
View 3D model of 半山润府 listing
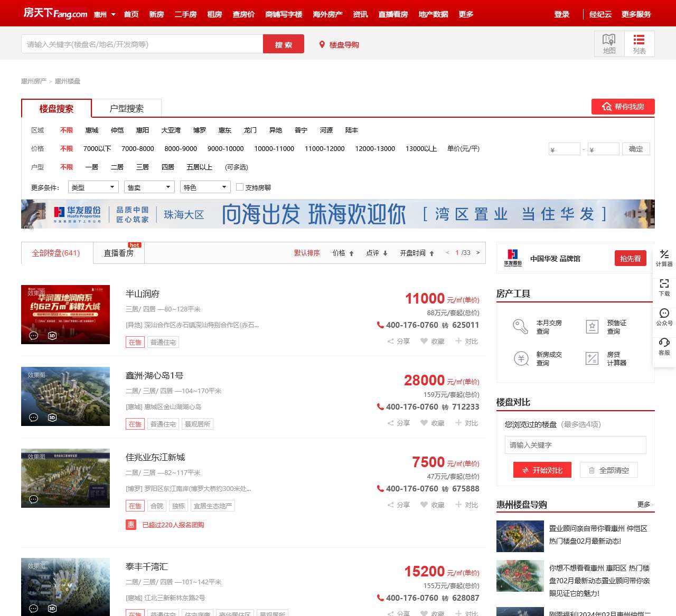pyautogui.click(x=51, y=335)
